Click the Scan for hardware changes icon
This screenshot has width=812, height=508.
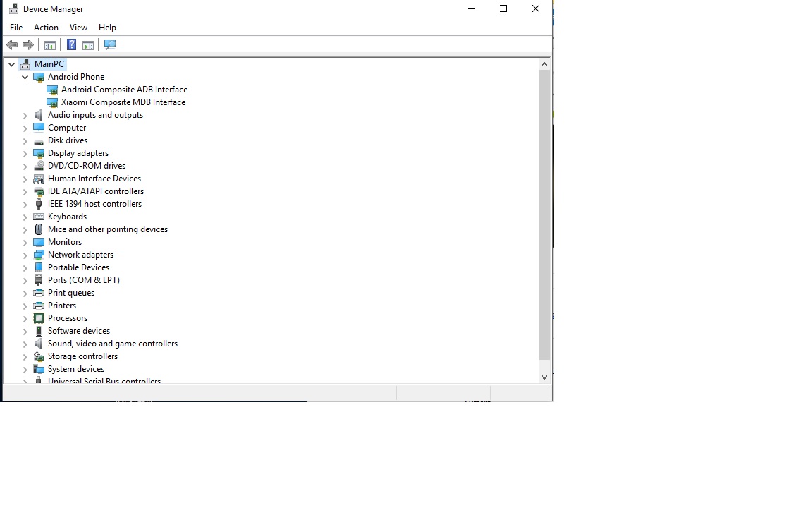coord(110,45)
